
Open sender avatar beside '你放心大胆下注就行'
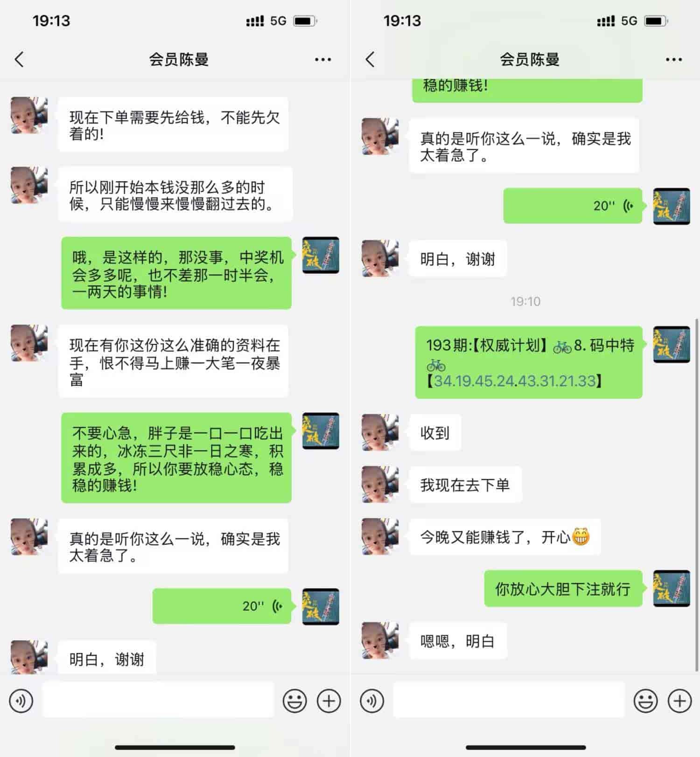point(672,588)
